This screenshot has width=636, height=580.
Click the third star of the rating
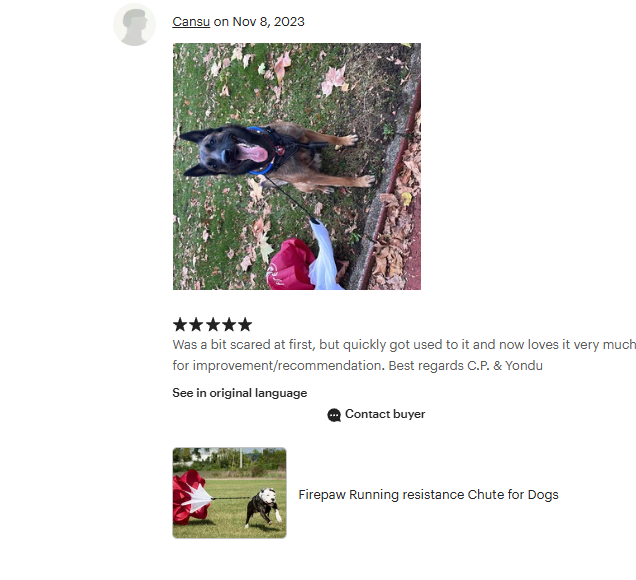pos(213,324)
